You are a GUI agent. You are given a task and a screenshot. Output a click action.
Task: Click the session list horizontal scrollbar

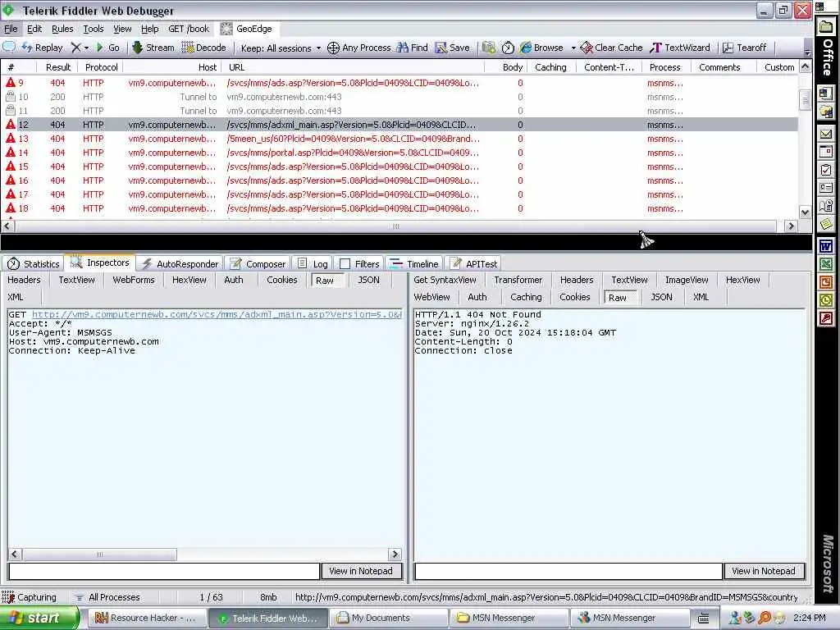point(395,226)
